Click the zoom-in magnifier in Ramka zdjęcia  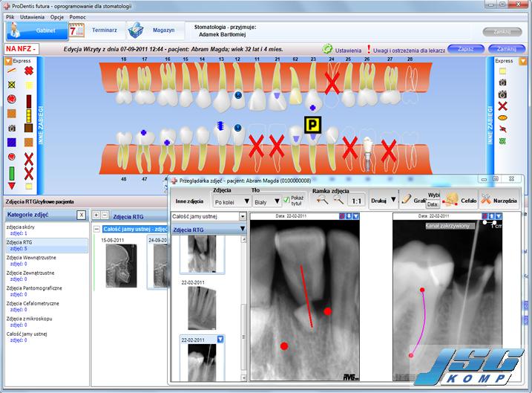pyautogui.click(x=322, y=201)
